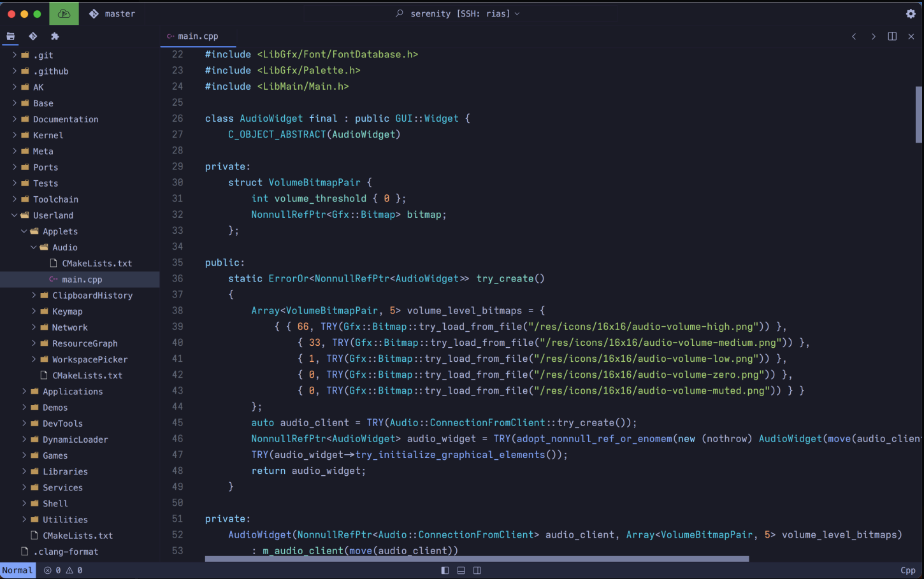
Task: Toggle the secondary sidebar layout control
Action: [477, 570]
